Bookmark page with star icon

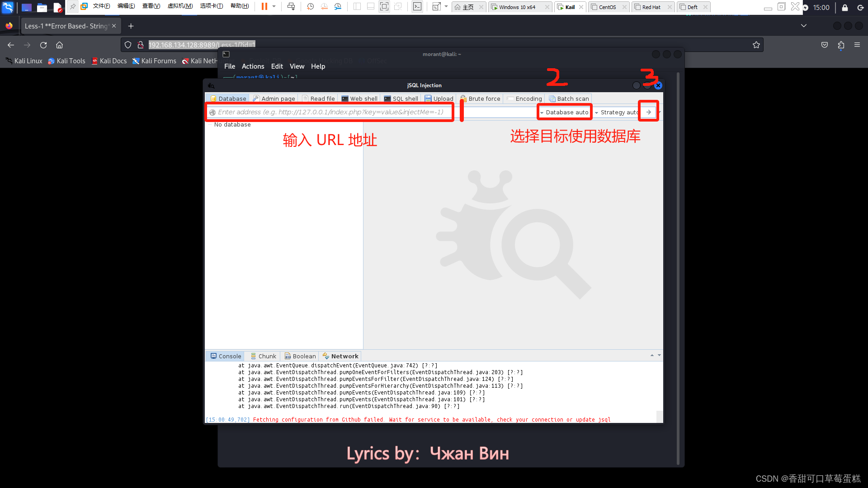pos(756,45)
